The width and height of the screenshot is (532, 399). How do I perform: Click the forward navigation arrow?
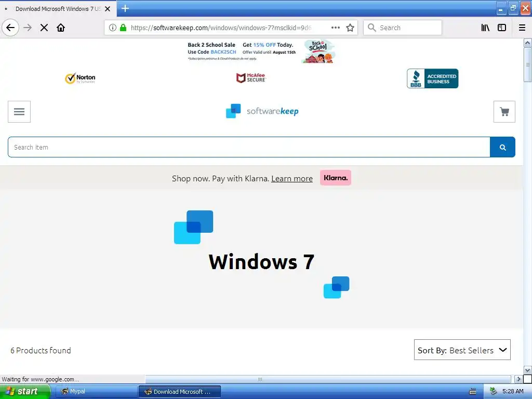point(28,28)
